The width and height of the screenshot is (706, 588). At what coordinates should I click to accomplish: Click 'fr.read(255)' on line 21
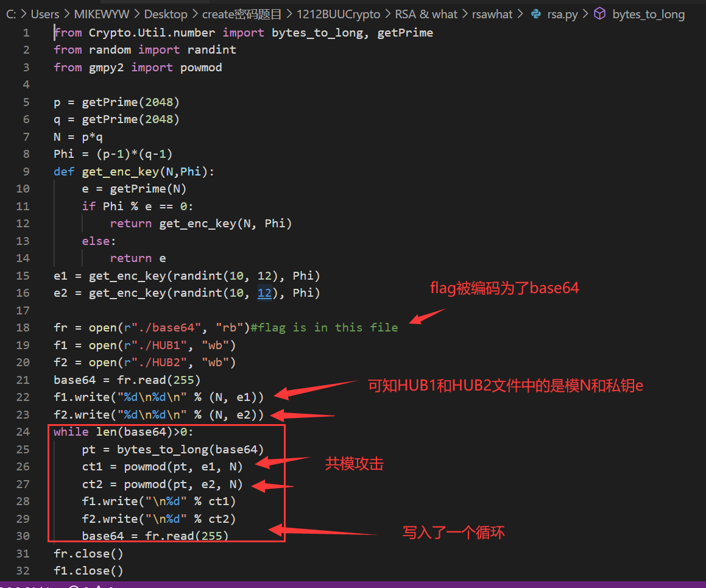coord(159,380)
